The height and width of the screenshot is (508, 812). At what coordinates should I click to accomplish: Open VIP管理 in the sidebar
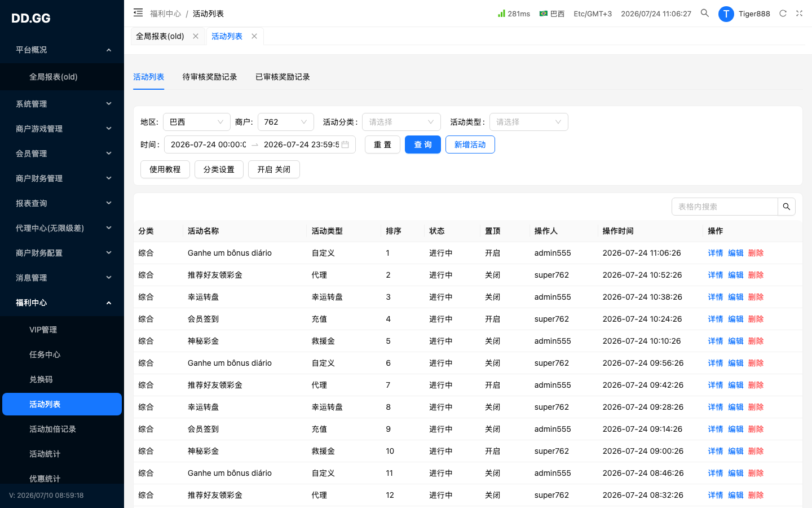(62, 330)
